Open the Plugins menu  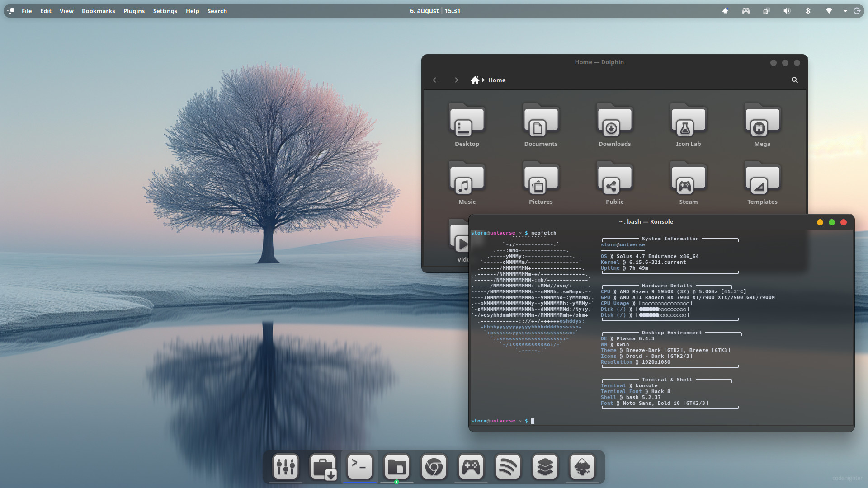[x=134, y=11]
